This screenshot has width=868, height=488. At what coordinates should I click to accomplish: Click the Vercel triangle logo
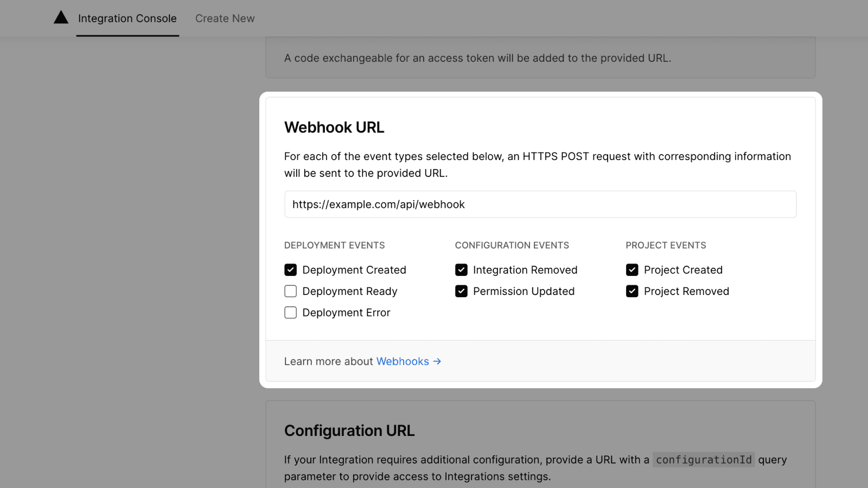coord(60,17)
